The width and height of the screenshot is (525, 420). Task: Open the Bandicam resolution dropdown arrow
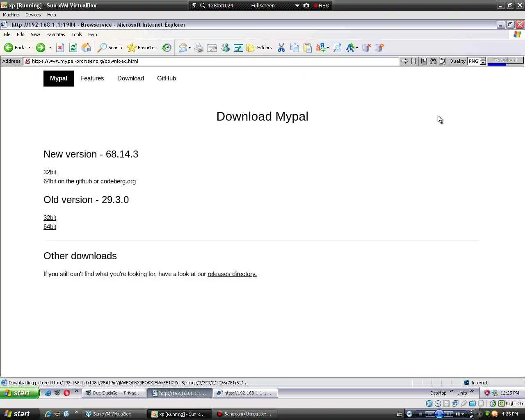[297, 5]
